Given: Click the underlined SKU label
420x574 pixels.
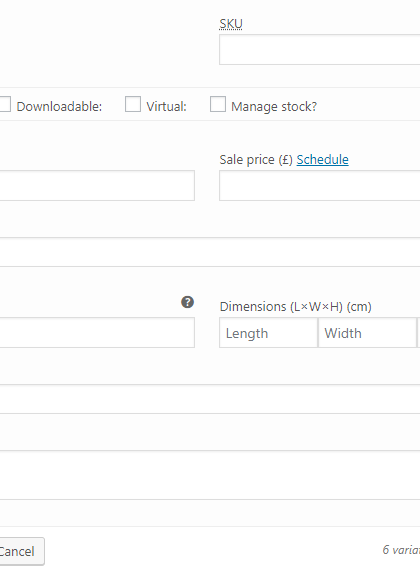Looking at the screenshot, I should coord(231,24).
